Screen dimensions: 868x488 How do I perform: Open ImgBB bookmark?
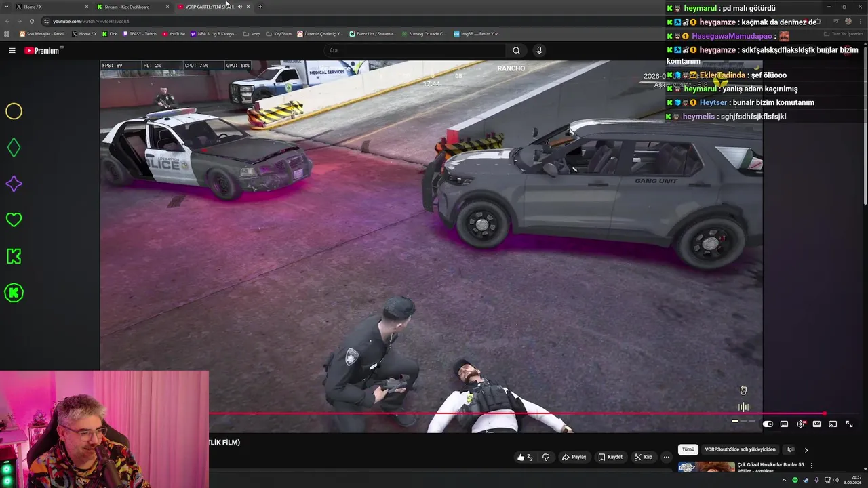coord(477,34)
